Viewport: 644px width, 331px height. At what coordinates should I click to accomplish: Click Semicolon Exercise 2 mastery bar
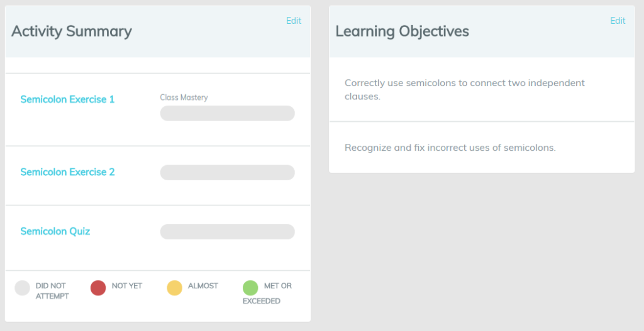pyautogui.click(x=228, y=173)
